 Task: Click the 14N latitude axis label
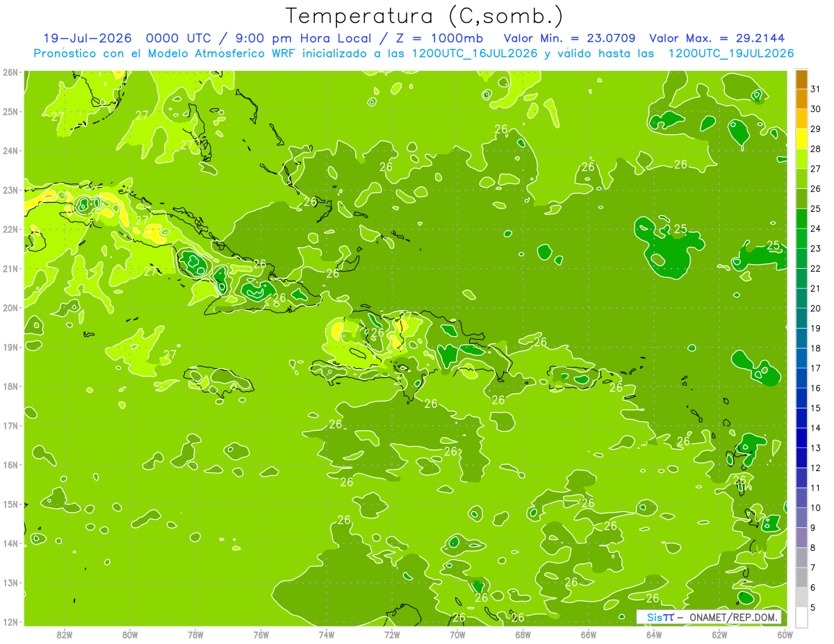(10, 543)
